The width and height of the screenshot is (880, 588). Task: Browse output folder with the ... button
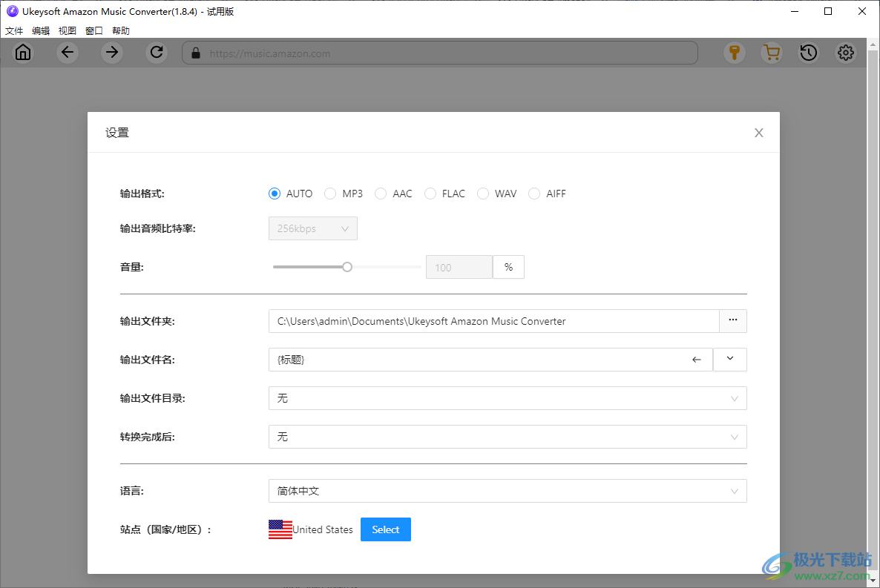(x=733, y=321)
